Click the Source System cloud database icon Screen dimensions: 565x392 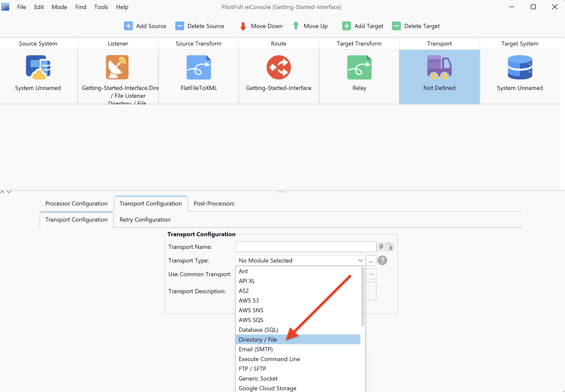pos(38,67)
